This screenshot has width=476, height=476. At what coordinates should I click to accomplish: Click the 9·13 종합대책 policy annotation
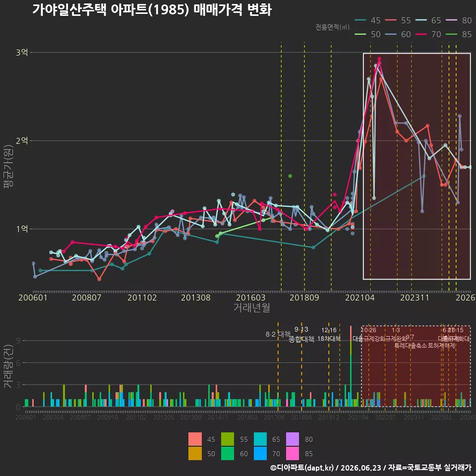(301, 334)
